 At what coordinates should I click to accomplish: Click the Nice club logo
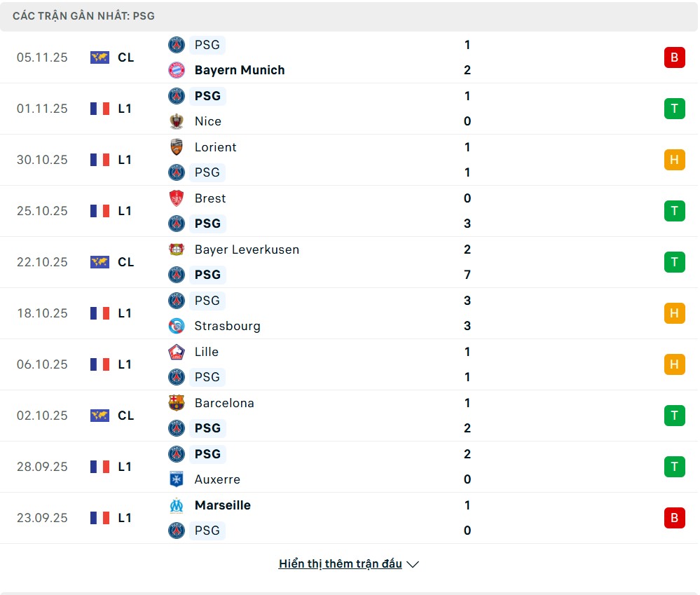[177, 121]
